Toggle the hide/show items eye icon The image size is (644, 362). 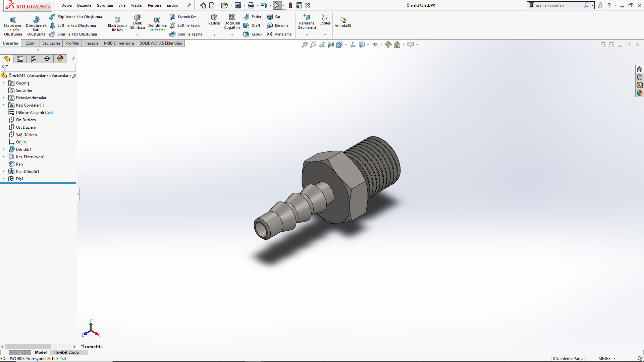pos(375,45)
